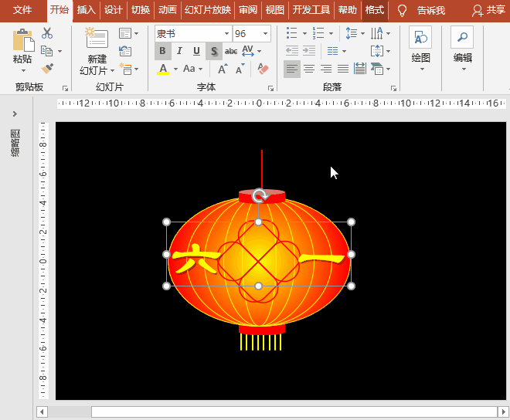Expand the thumbnail pane chevron
This screenshot has height=420, width=510.
(15, 113)
